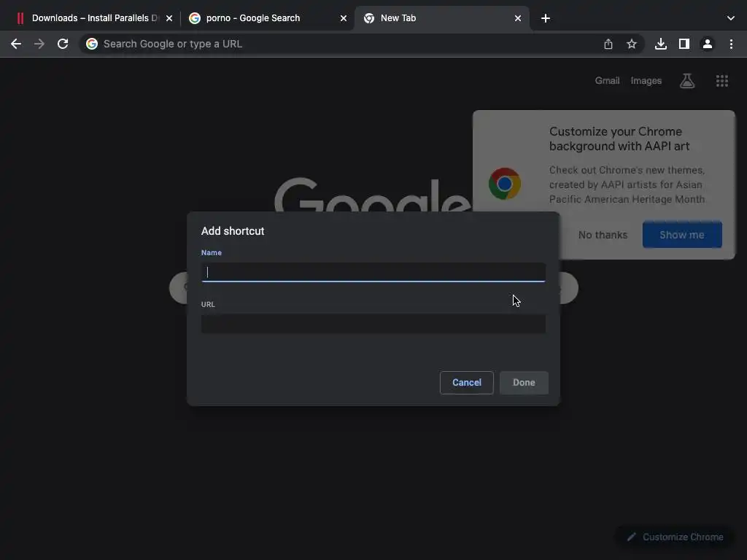Focus the shortcut Name field

[373, 272]
